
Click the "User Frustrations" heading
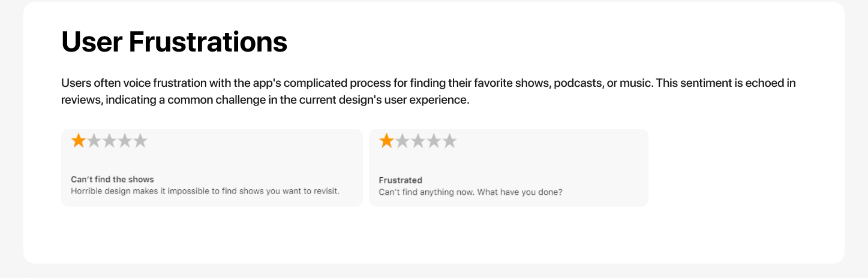[174, 42]
